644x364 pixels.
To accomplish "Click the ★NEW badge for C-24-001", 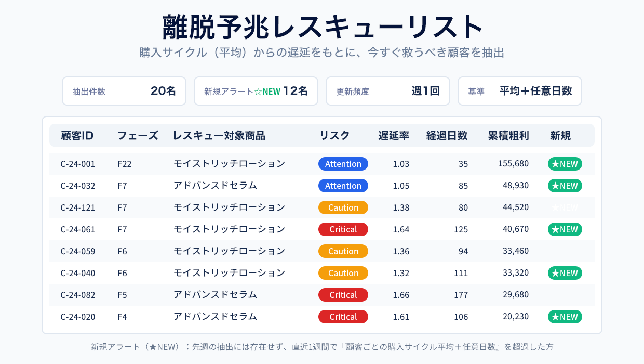I will pyautogui.click(x=565, y=164).
